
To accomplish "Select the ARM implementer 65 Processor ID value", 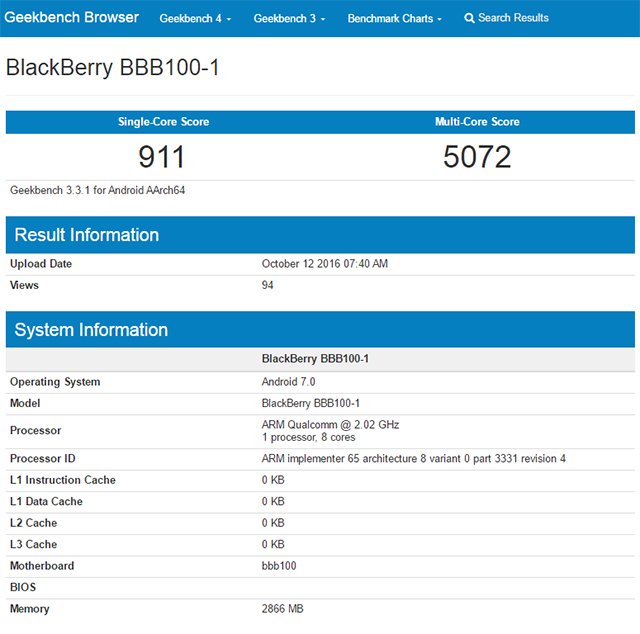I will click(413, 459).
